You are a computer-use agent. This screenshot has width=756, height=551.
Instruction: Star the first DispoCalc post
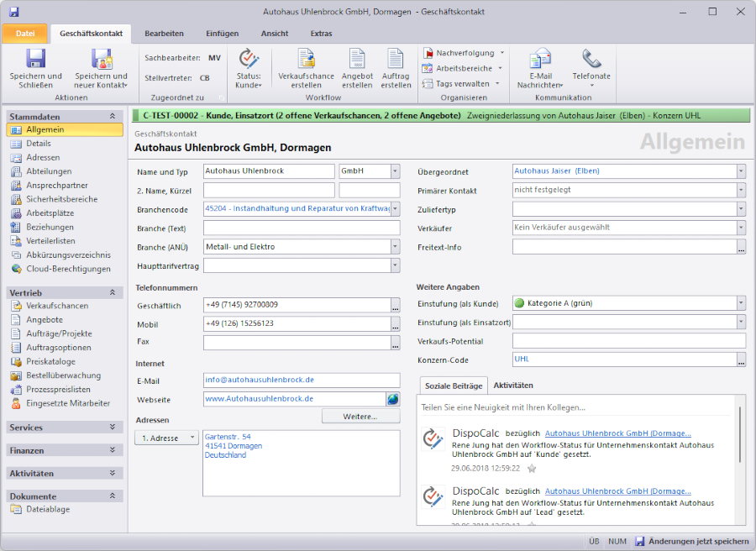pos(531,469)
